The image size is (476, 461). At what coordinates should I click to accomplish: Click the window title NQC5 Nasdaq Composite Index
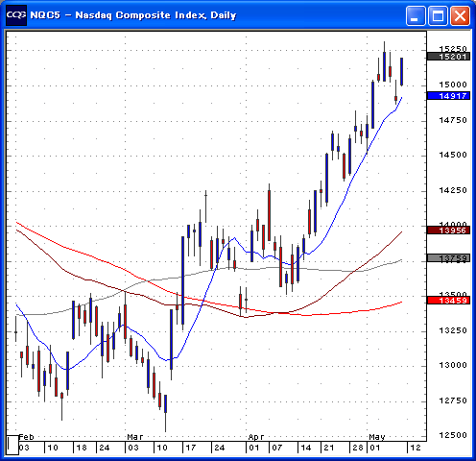click(x=133, y=15)
